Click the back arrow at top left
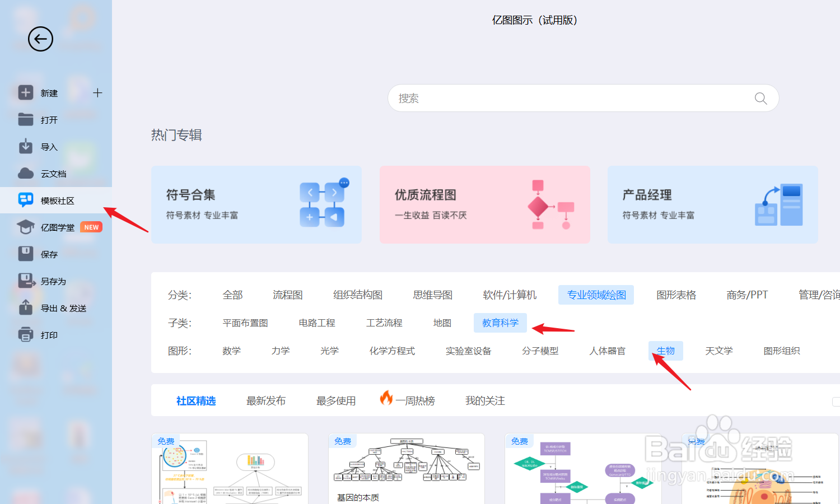This screenshot has height=504, width=840. (40, 39)
